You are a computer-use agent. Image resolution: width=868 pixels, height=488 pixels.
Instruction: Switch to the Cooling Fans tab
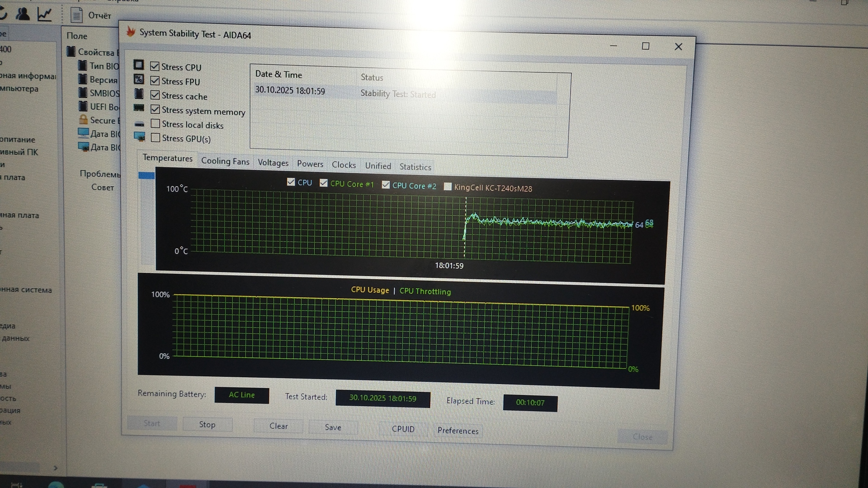point(225,161)
